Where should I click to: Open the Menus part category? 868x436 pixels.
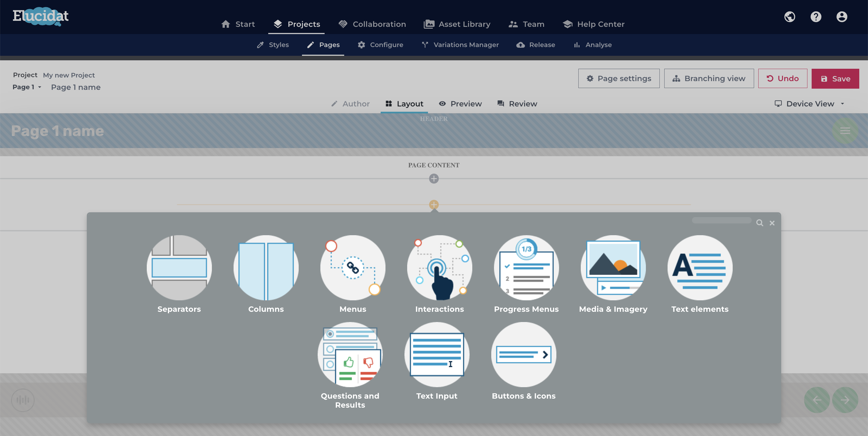(x=352, y=274)
